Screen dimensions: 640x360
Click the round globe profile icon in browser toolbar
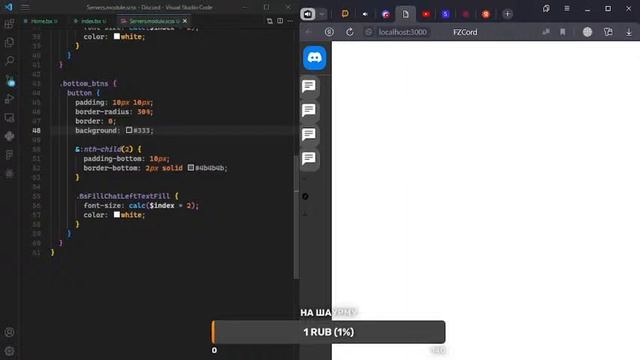(587, 32)
